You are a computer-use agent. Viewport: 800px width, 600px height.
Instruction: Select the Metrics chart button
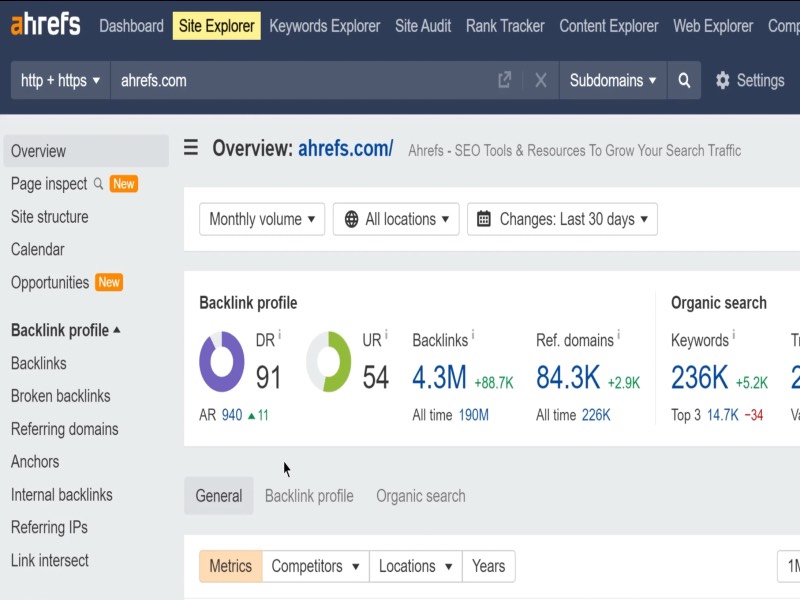(231, 566)
